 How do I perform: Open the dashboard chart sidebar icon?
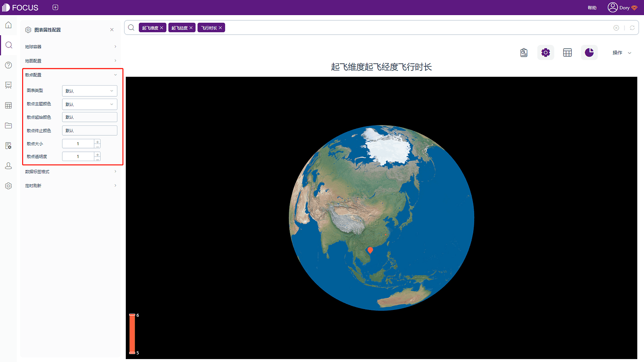(x=8, y=85)
